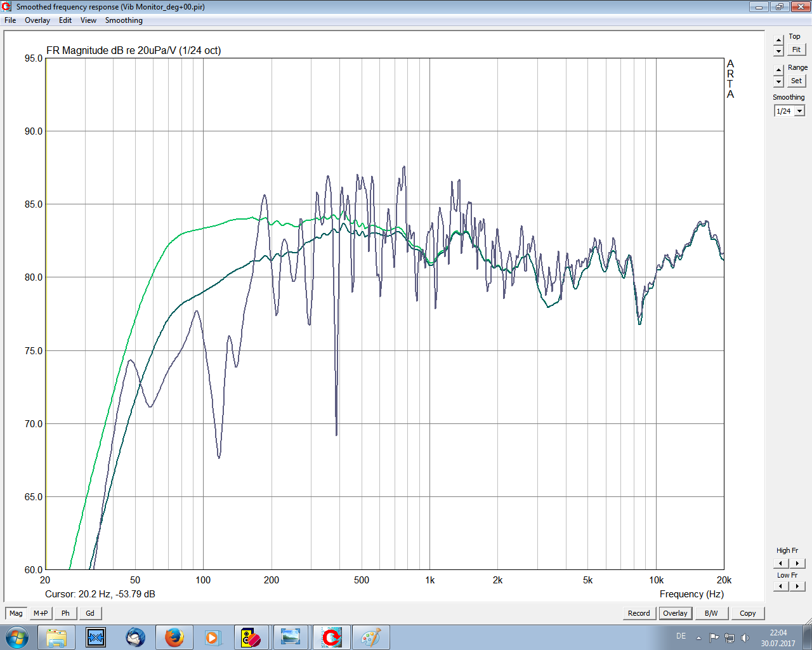Decrease Range with the down arrow
Screen dimensions: 812x650
(779, 82)
